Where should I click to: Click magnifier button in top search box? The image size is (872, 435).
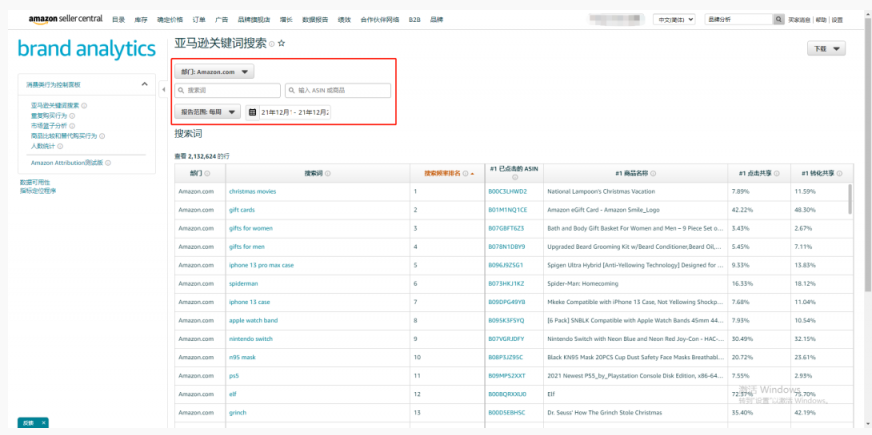pos(779,19)
